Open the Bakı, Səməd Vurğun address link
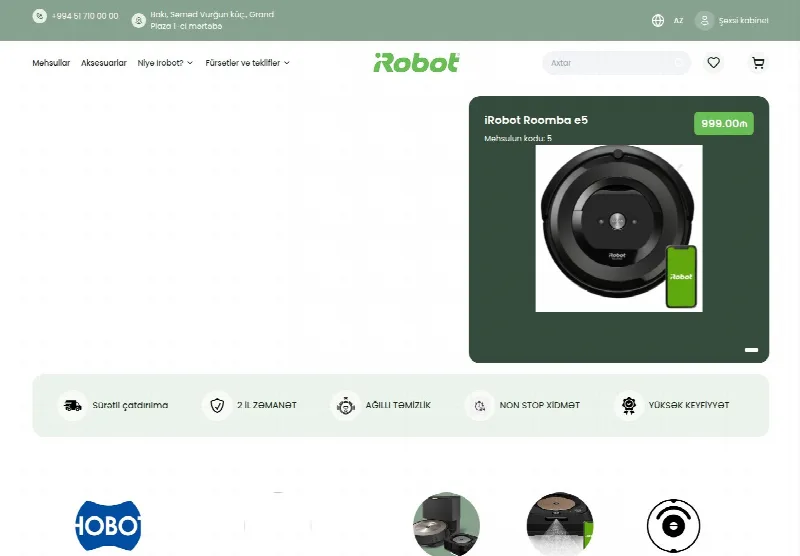This screenshot has height=556, width=800. point(212,20)
